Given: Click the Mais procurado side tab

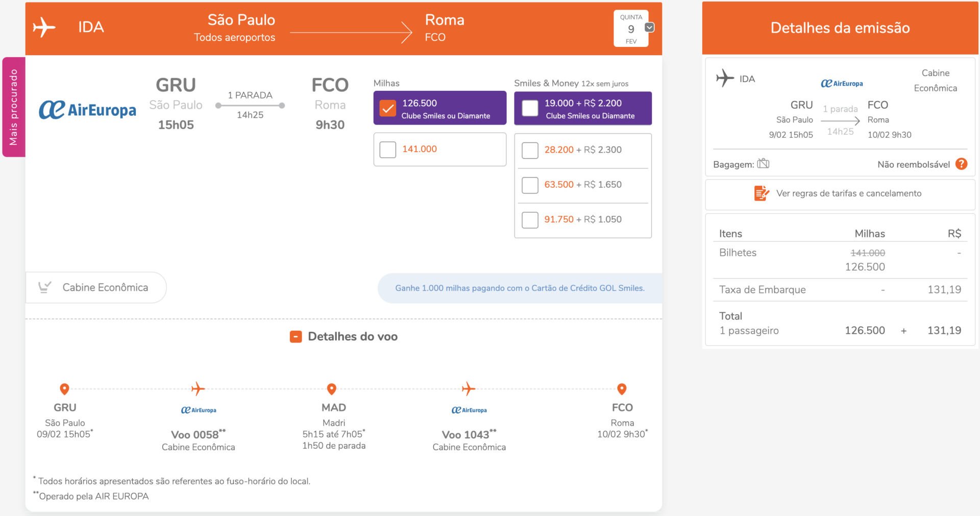Looking at the screenshot, I should point(13,107).
